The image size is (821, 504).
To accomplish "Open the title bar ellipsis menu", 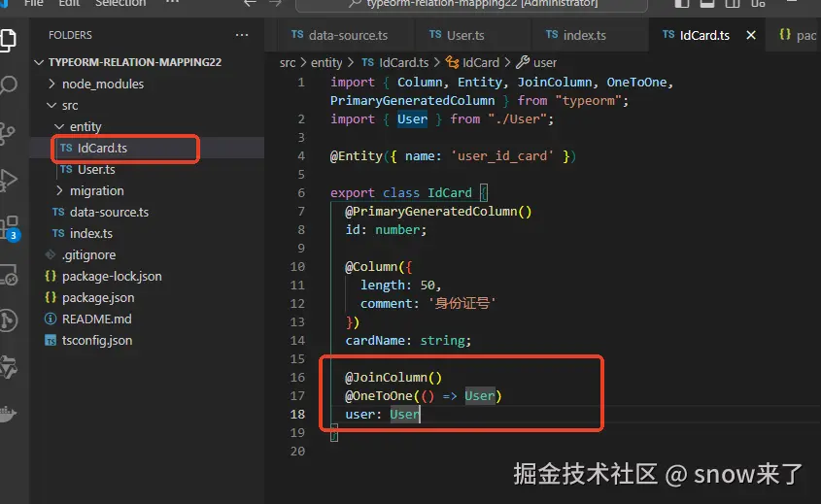I will point(172,3).
